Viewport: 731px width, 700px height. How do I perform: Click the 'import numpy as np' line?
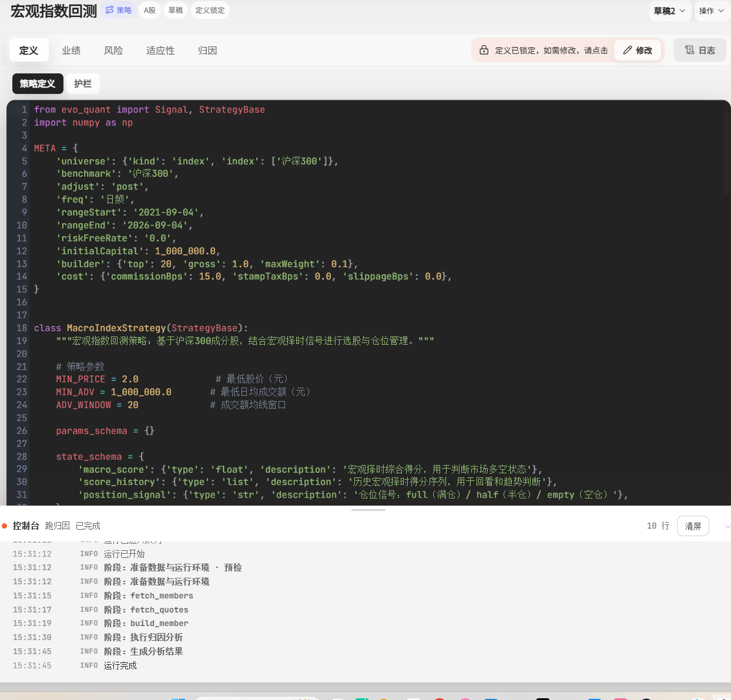(83, 122)
